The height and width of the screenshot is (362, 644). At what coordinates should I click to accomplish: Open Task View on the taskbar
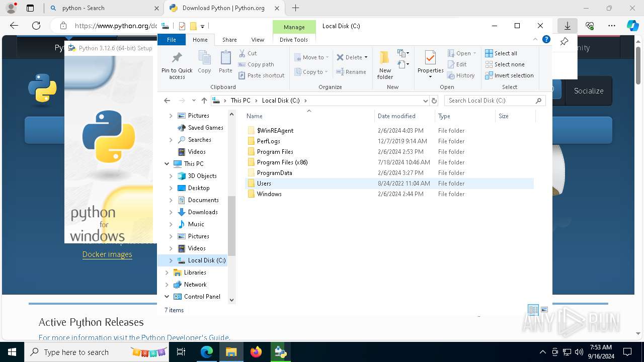[181, 352]
